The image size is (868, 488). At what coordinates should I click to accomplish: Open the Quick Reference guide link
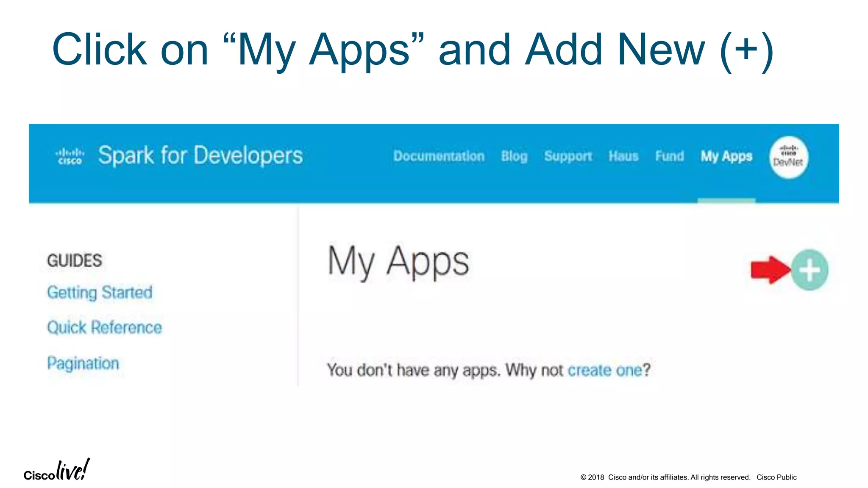point(104,327)
